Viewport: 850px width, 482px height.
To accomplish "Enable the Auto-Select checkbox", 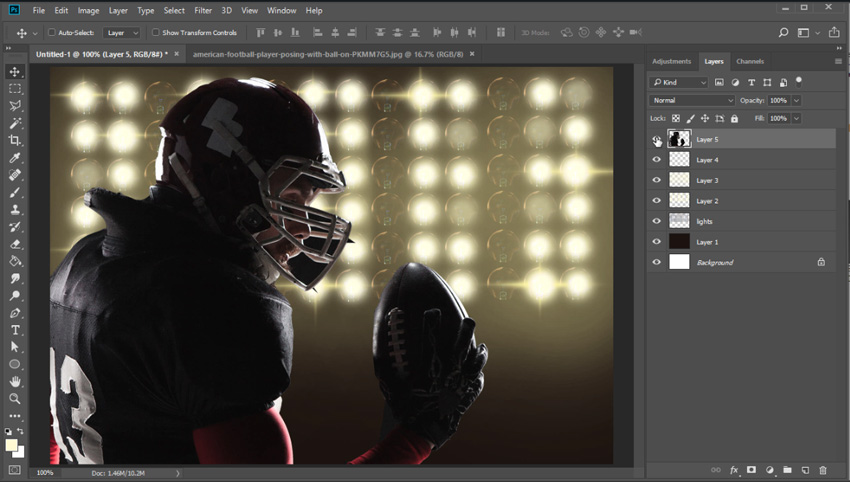I will 52,33.
